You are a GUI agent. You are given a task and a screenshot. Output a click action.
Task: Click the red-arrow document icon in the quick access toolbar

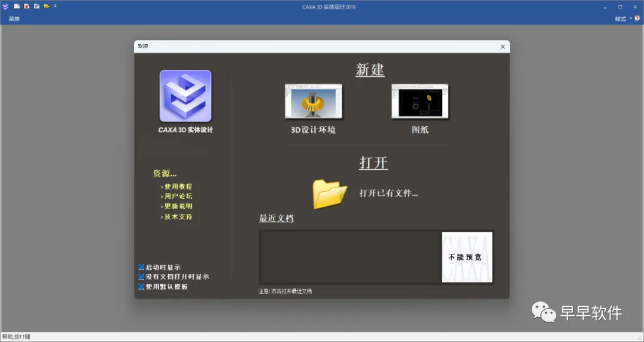pos(27,6)
